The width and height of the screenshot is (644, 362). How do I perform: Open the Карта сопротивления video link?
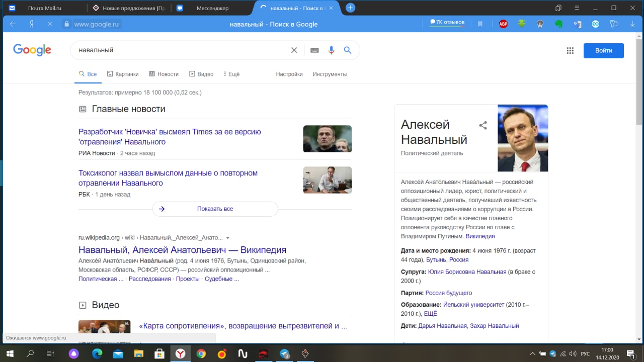coord(243,326)
